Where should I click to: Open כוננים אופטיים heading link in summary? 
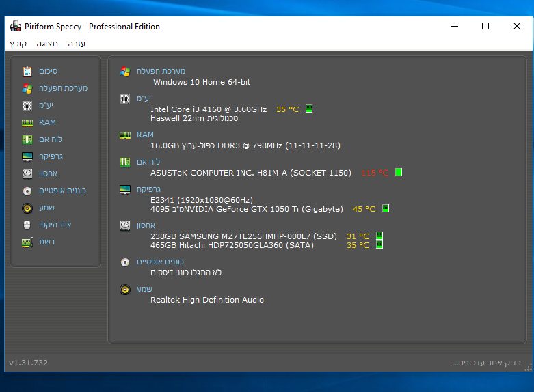(x=160, y=262)
